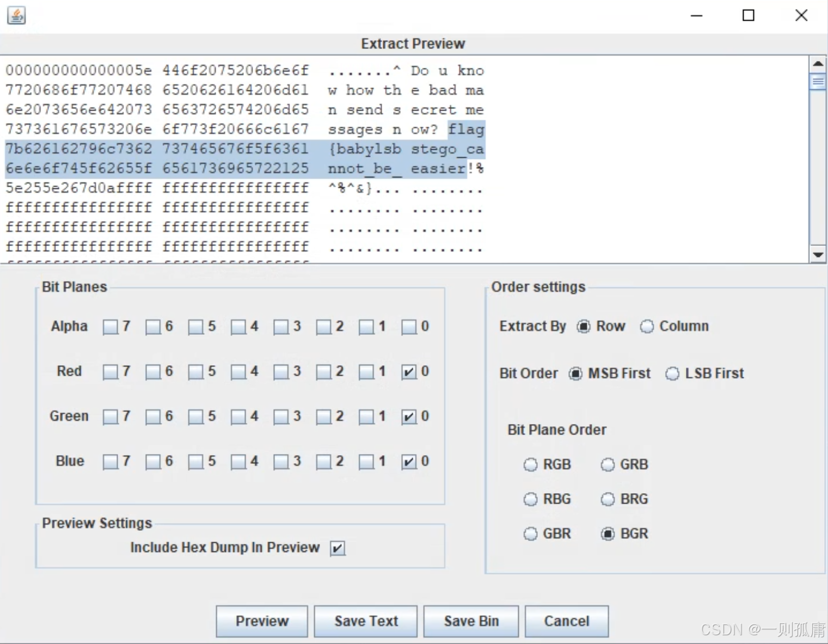
Task: Uncheck Include Hex Dump In Preview
Action: tap(338, 548)
